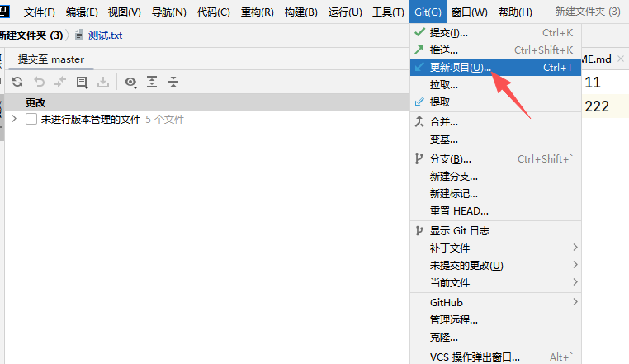629x364 pixels.
Task: Select 变基... menu entry
Action: point(495,139)
